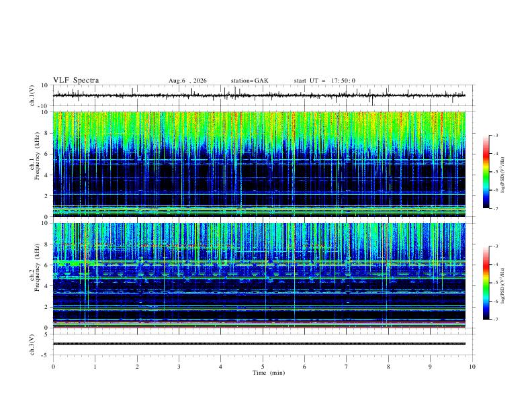
Task: Click the VLF Spectra title text
Action: coord(76,81)
